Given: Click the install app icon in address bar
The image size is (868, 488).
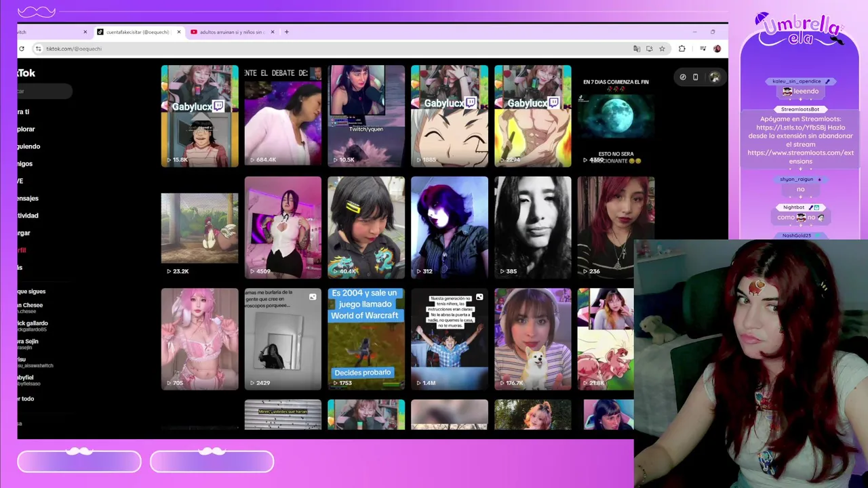Looking at the screenshot, I should 649,49.
